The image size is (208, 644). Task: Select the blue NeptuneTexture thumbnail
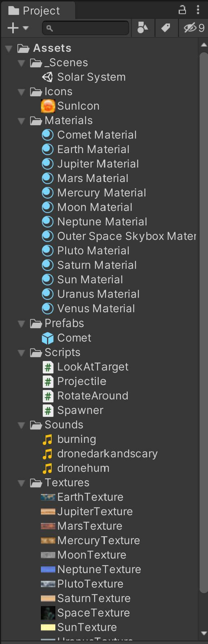point(48,569)
